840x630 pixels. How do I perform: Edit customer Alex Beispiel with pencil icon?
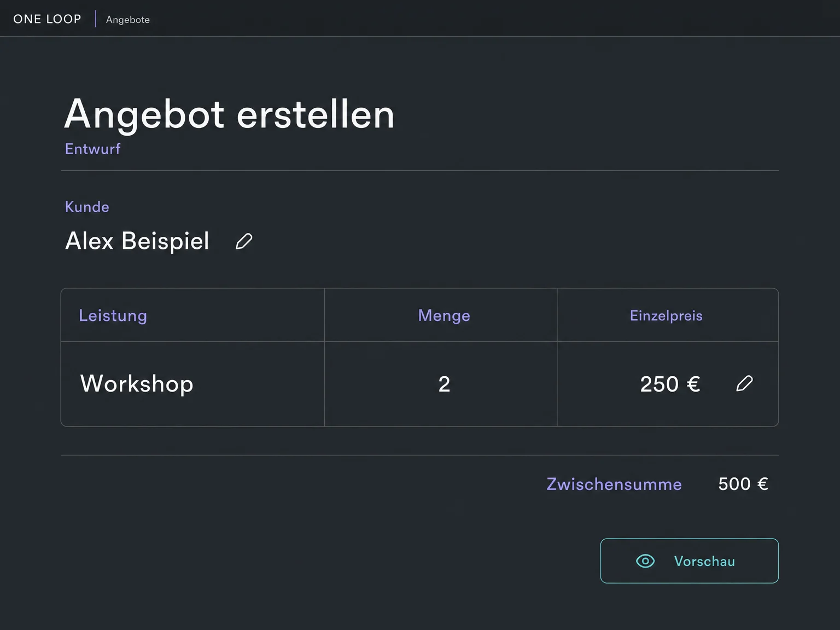pyautogui.click(x=244, y=241)
